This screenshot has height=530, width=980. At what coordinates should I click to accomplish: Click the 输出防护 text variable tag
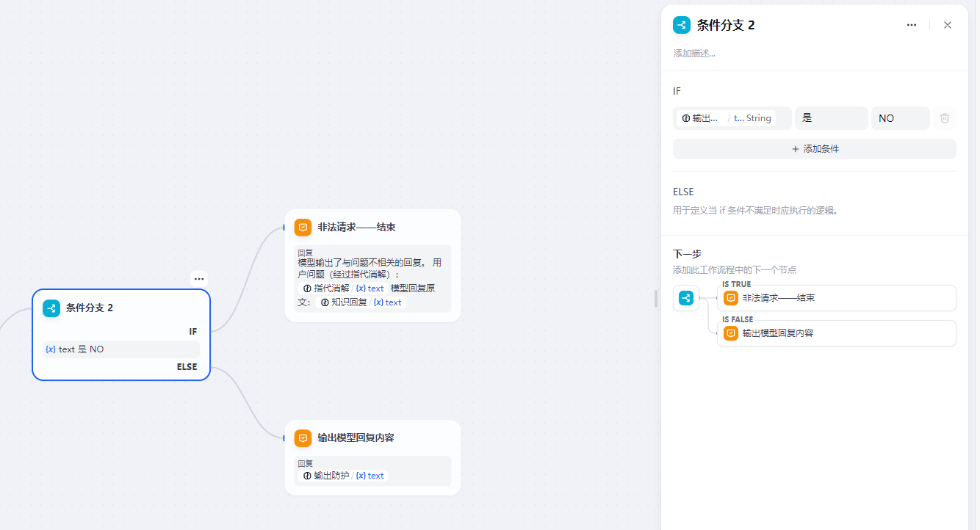coord(344,476)
